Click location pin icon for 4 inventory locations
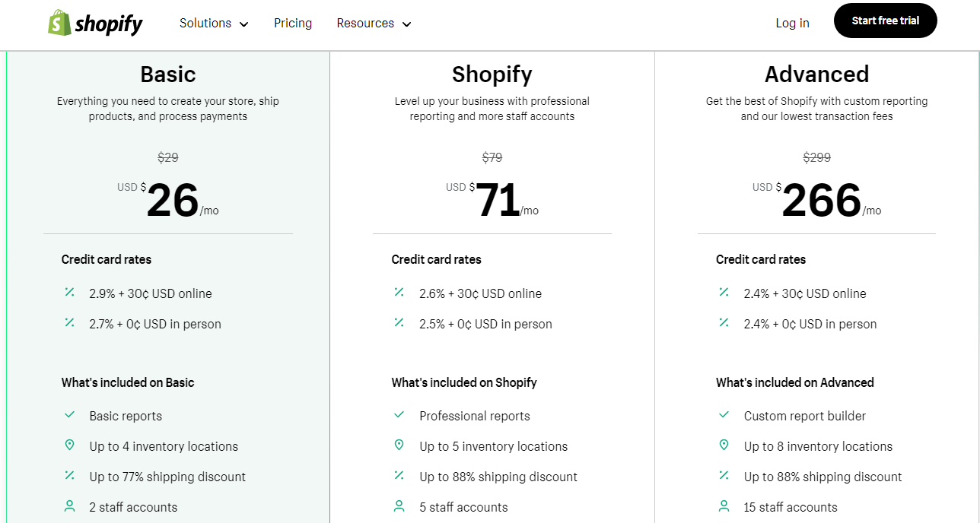This screenshot has height=523, width=980. [69, 445]
